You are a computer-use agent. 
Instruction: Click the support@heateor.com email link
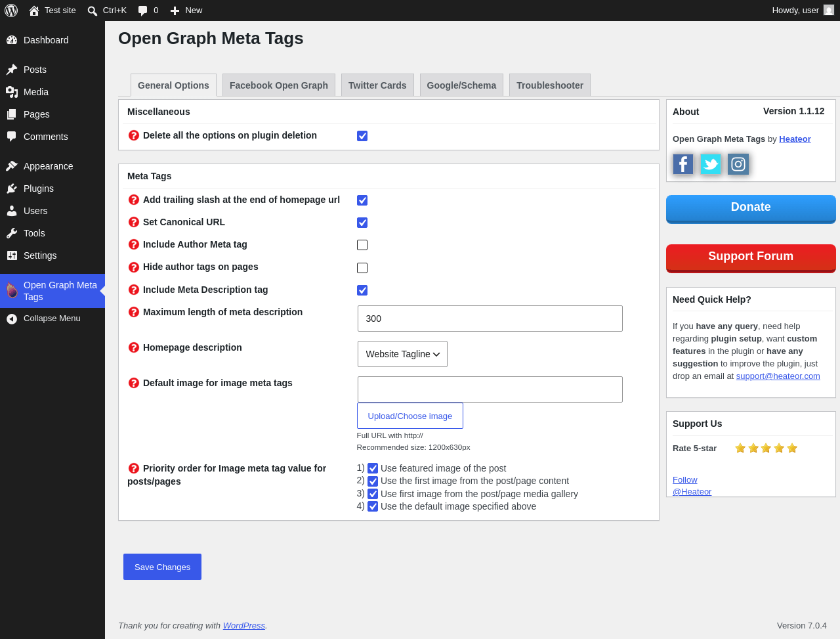(778, 376)
